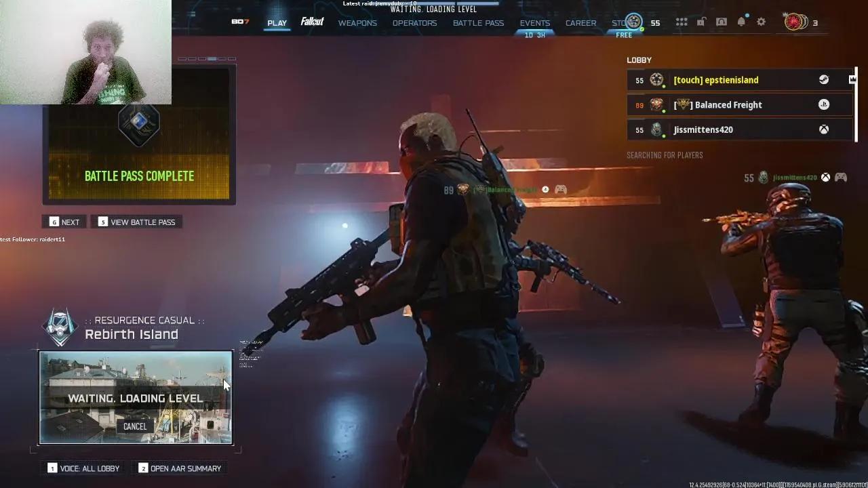Click the Steam icon beside epstienisland
This screenshot has width=868, height=488.
click(823, 79)
